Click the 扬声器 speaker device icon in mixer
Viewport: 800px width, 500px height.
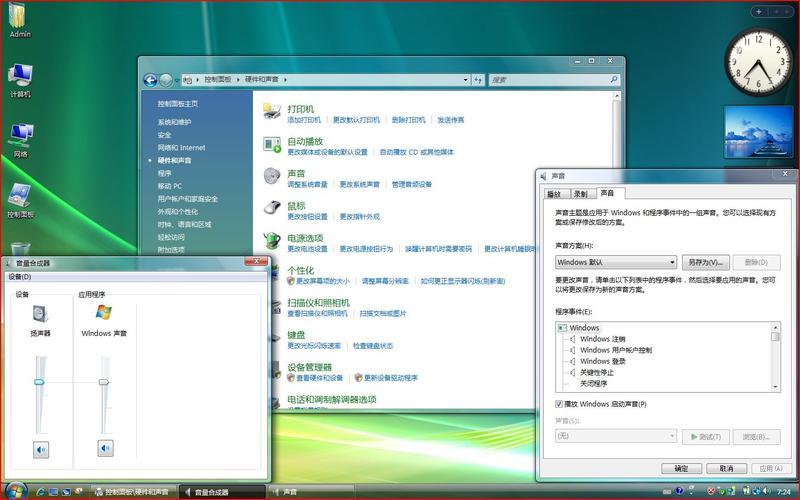point(40,313)
